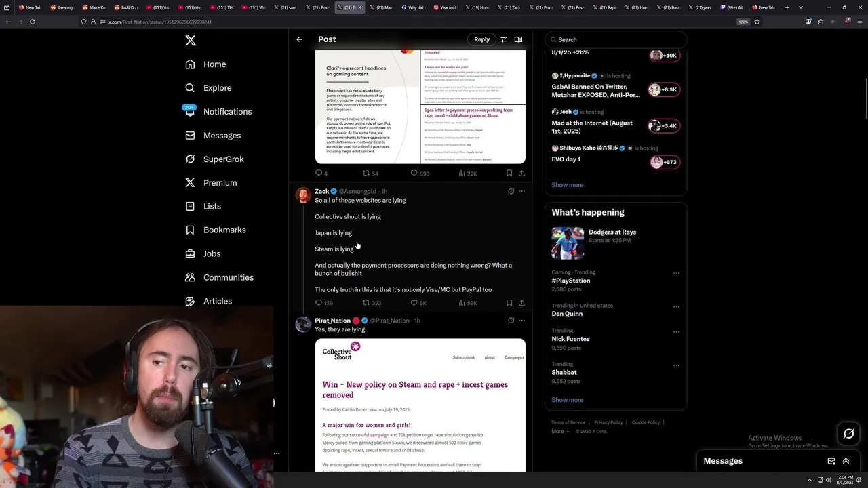Open Communities in the sidebar
This screenshot has width=868, height=488.
219,277
